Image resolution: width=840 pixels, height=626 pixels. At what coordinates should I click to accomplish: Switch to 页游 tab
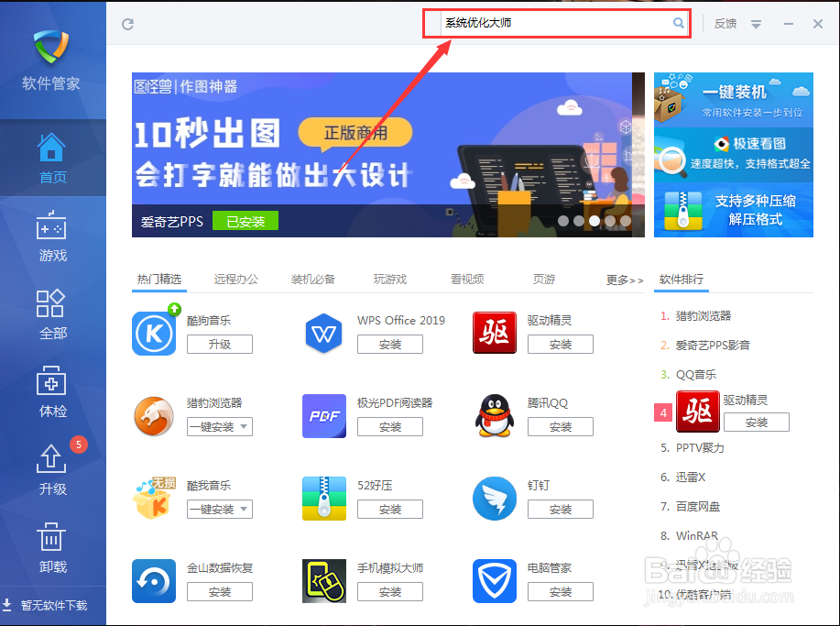pyautogui.click(x=544, y=280)
